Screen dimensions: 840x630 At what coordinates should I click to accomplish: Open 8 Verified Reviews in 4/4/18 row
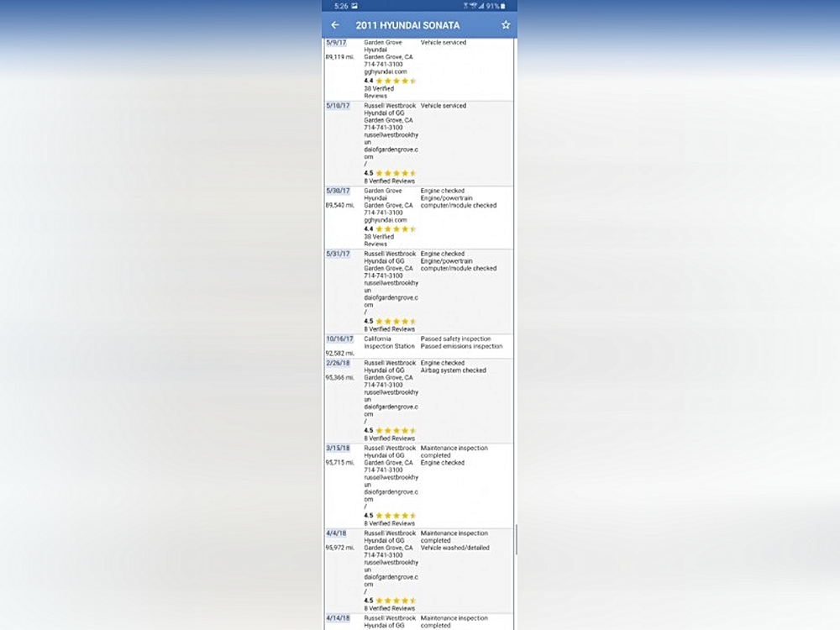(390, 608)
